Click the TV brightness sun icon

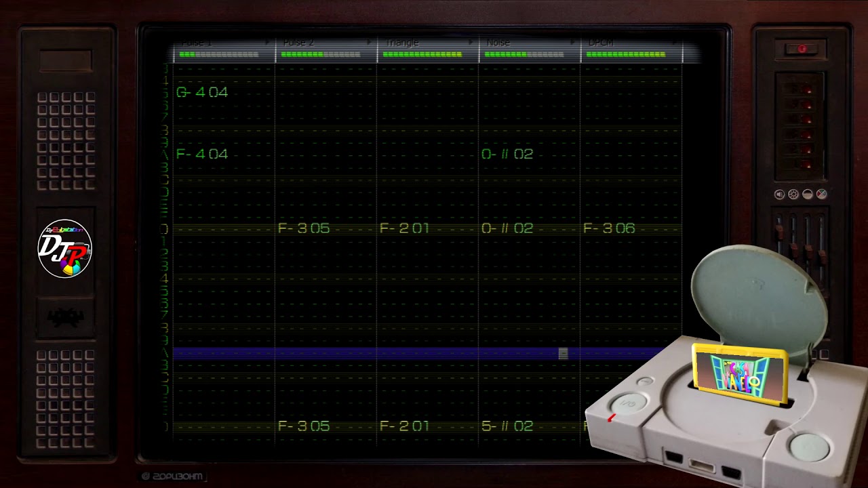coord(793,195)
